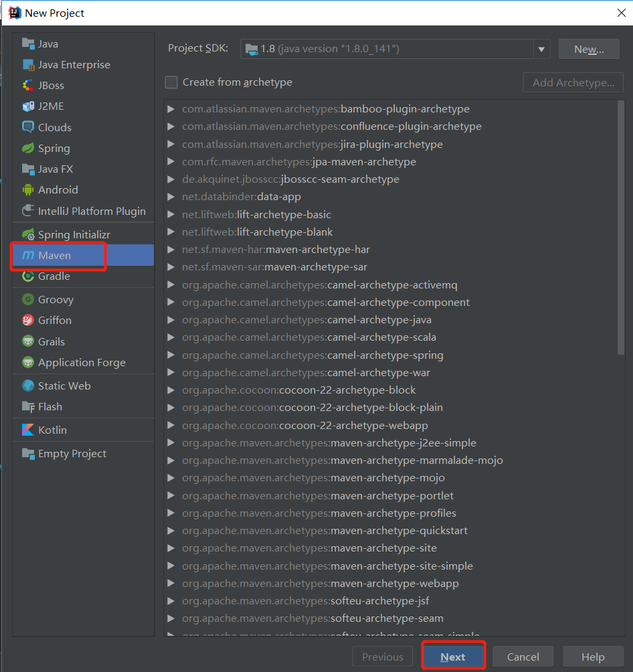The image size is (633, 672).
Task: Click the New... SDK button
Action: point(589,50)
